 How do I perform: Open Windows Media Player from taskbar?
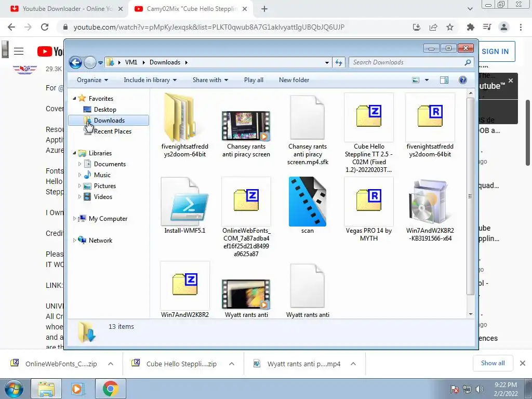77,389
